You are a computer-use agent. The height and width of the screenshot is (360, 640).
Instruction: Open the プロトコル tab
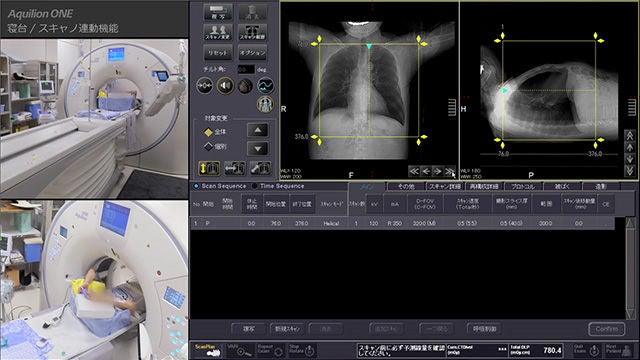[x=523, y=187]
